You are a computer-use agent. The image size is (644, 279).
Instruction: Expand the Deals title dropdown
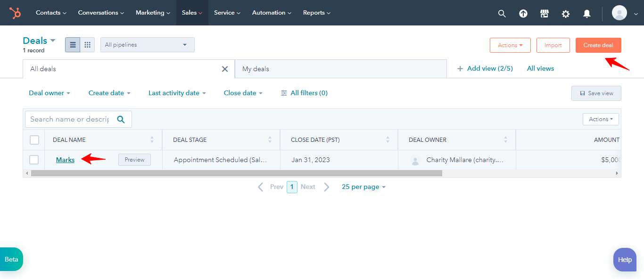click(39, 41)
